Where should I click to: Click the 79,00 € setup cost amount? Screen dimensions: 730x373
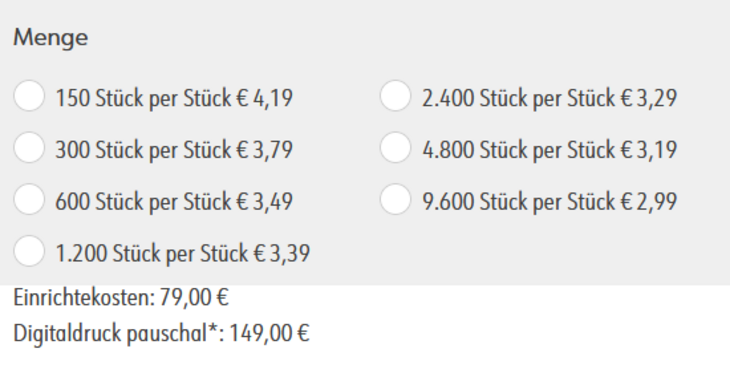pyautogui.click(x=194, y=297)
